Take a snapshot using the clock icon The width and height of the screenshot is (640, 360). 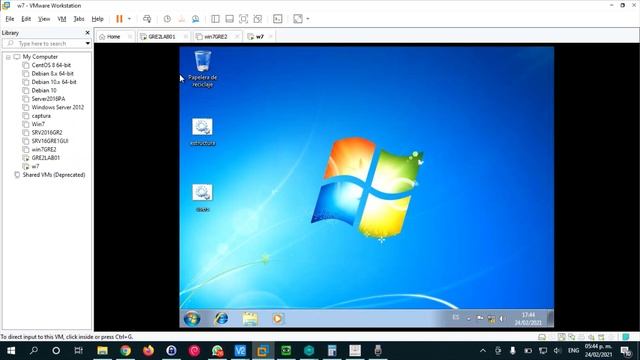click(x=167, y=19)
